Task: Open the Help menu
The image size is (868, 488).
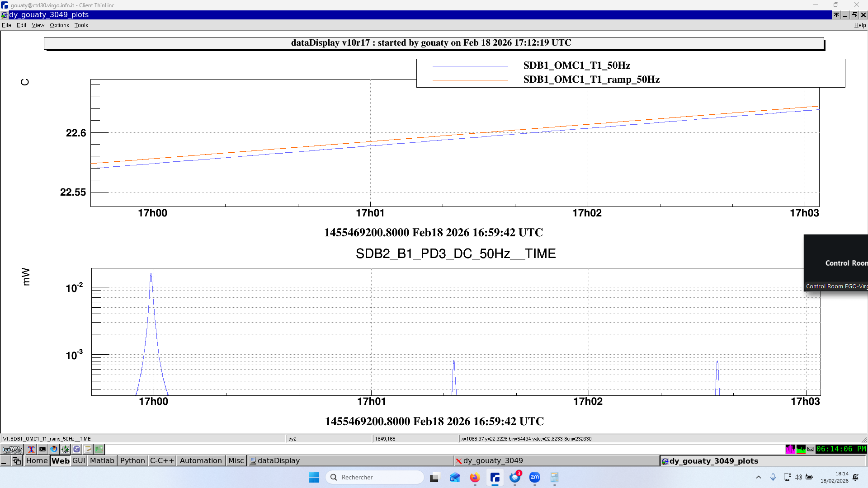Action: click(859, 25)
